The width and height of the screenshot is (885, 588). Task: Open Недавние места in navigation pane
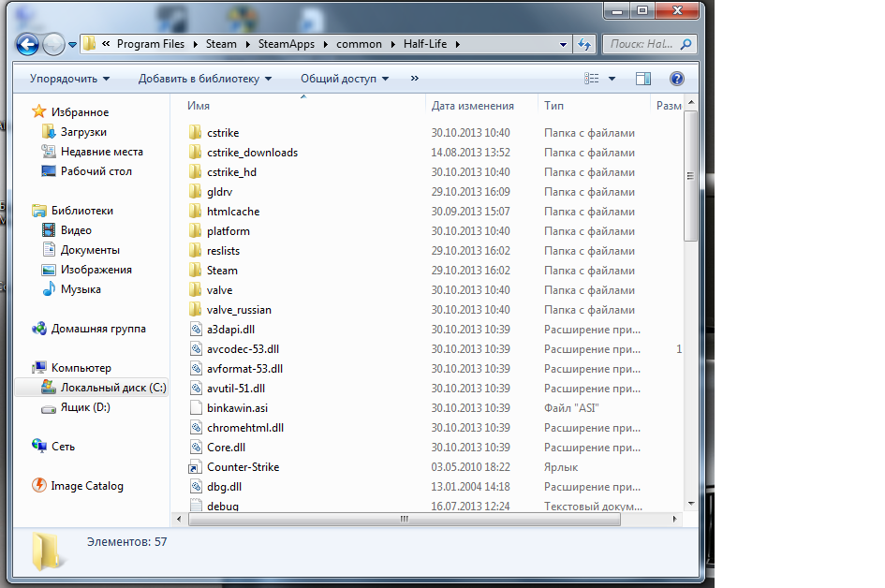point(101,152)
